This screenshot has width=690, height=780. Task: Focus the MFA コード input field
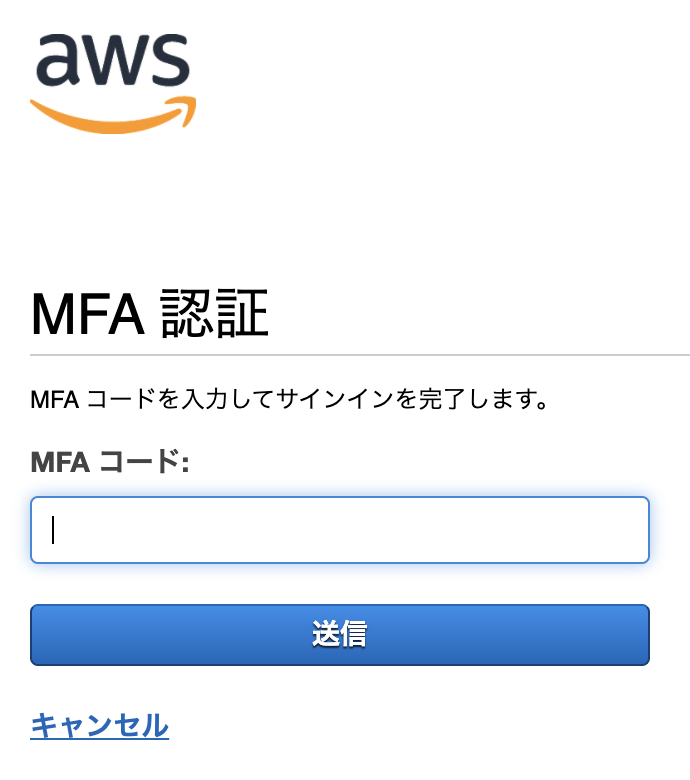coord(340,530)
